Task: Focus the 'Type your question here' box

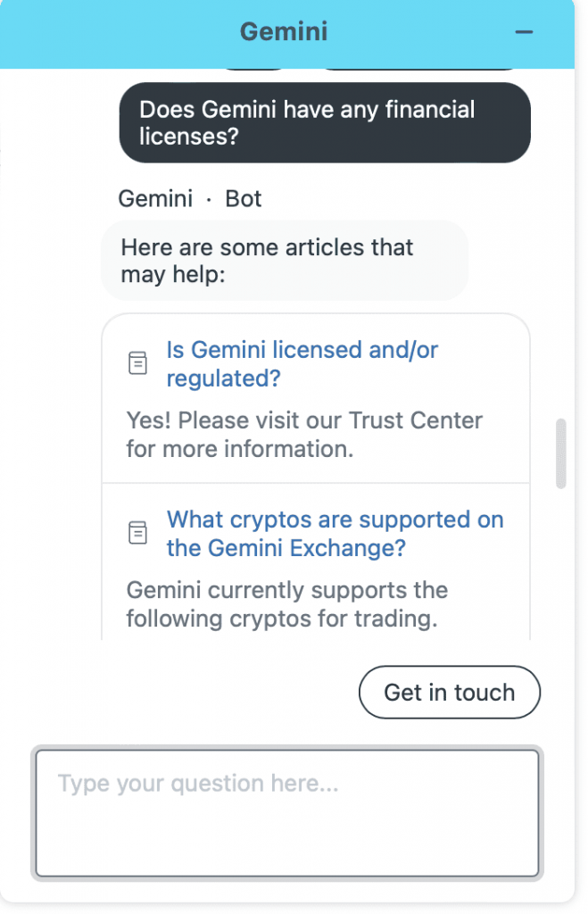Action: 287,812
